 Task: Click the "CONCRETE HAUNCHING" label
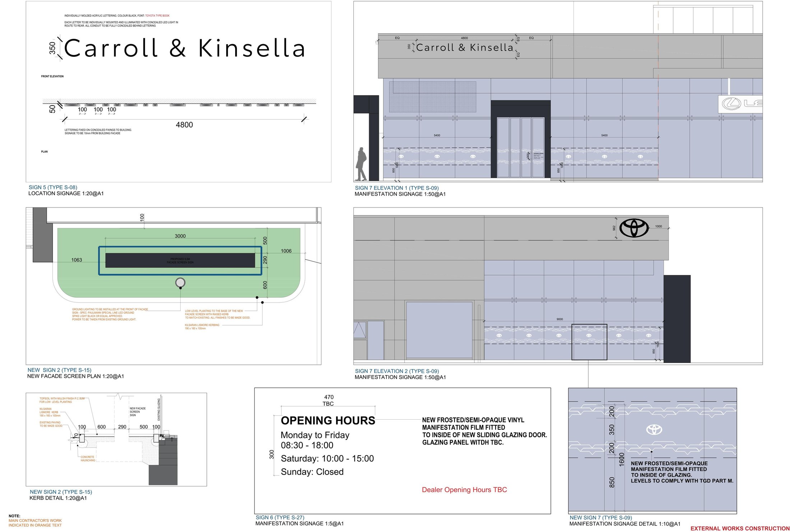pyautogui.click(x=88, y=459)
